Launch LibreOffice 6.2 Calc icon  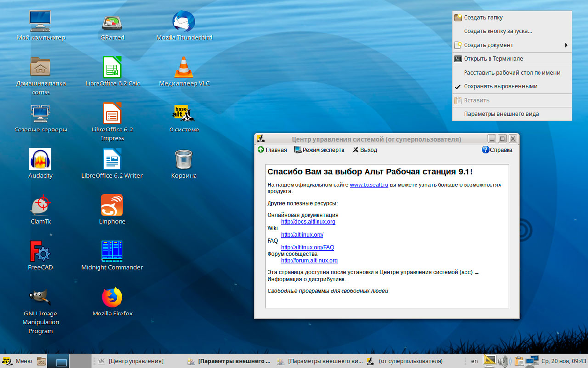[112, 67]
